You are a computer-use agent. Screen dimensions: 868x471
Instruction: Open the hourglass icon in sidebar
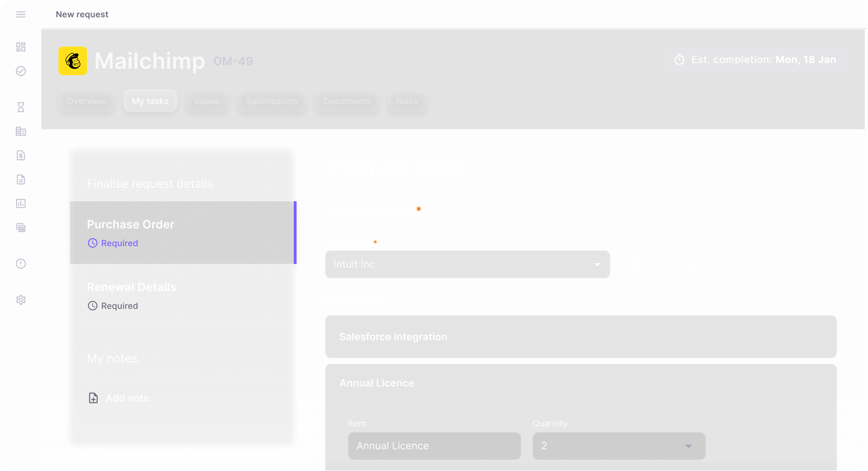[x=21, y=107]
